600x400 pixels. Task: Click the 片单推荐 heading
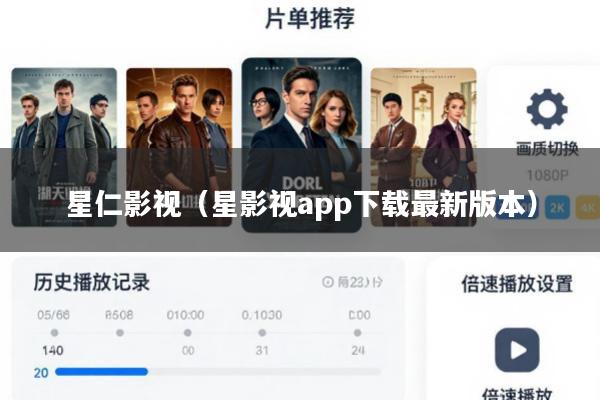pos(310,18)
